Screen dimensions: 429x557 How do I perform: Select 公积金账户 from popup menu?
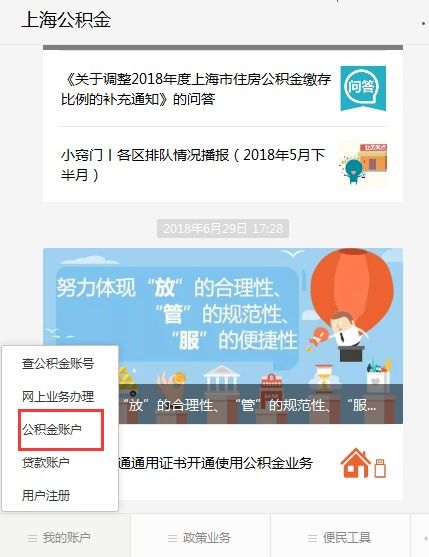52,429
